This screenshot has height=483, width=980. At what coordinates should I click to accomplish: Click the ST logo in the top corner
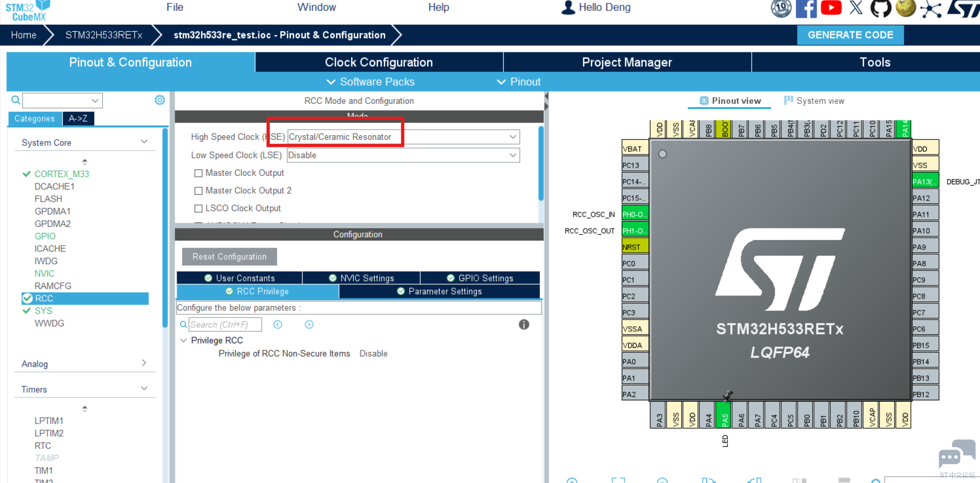(x=964, y=8)
